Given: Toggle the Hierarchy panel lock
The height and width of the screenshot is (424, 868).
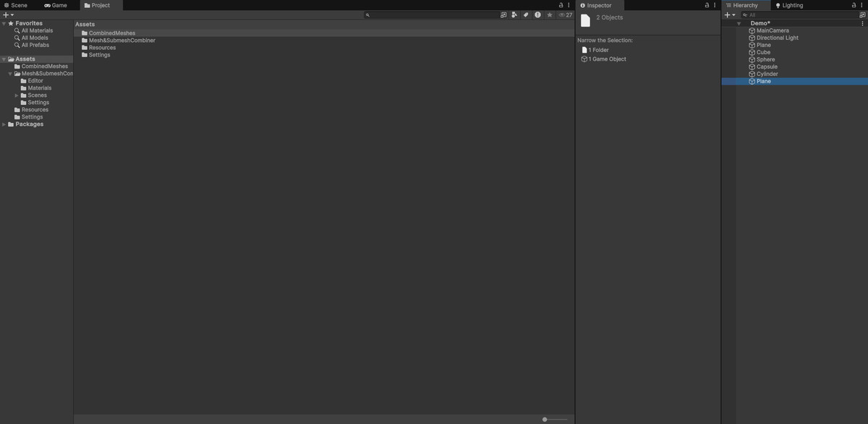Looking at the screenshot, I should [x=854, y=5].
